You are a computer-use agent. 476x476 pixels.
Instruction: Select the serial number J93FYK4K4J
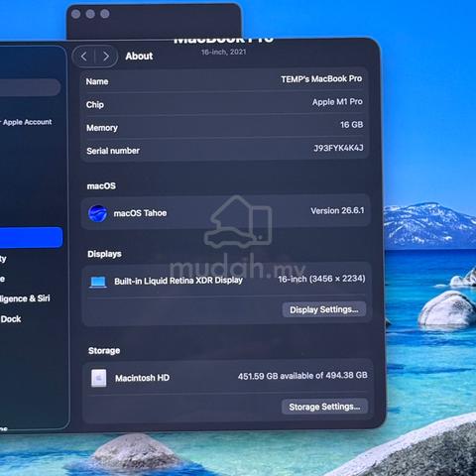[338, 148]
